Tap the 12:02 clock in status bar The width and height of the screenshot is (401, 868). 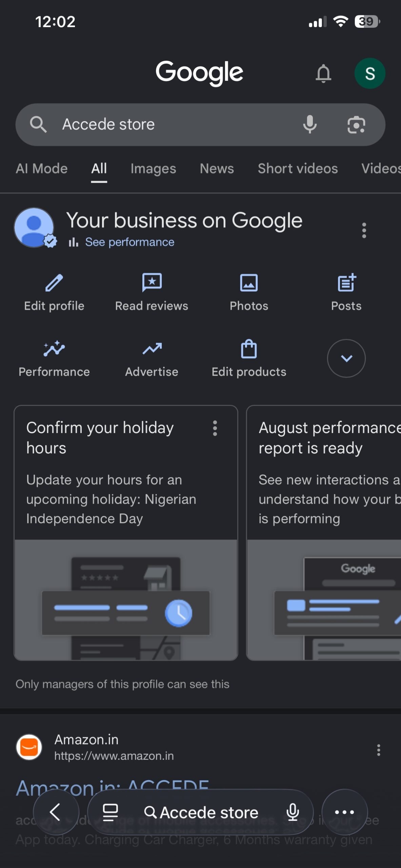(x=55, y=22)
